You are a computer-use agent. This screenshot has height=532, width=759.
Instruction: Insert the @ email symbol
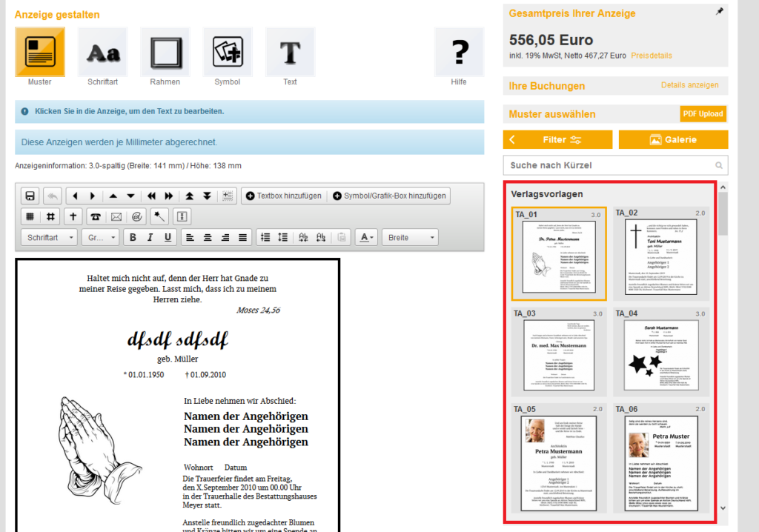136,216
